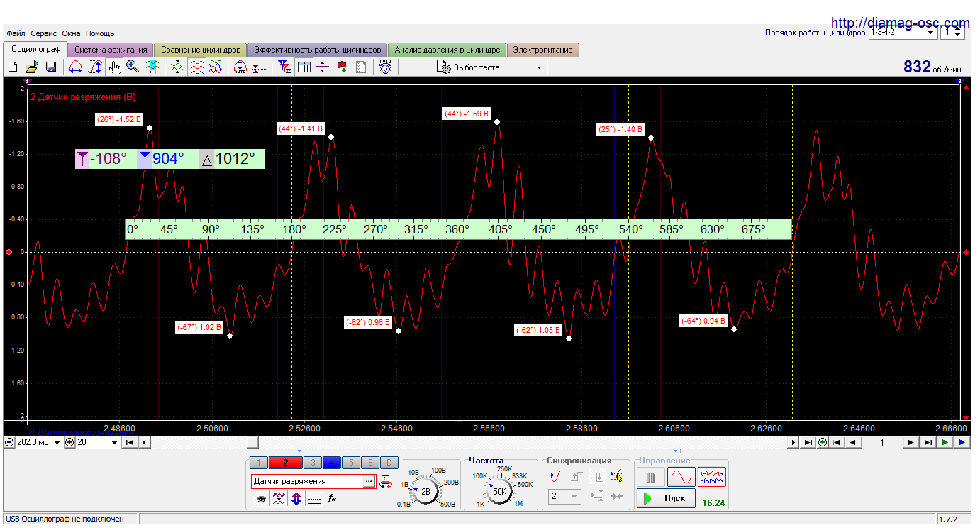Switch to Электропитание tab
This screenshot has height=528, width=980.
pyautogui.click(x=543, y=50)
